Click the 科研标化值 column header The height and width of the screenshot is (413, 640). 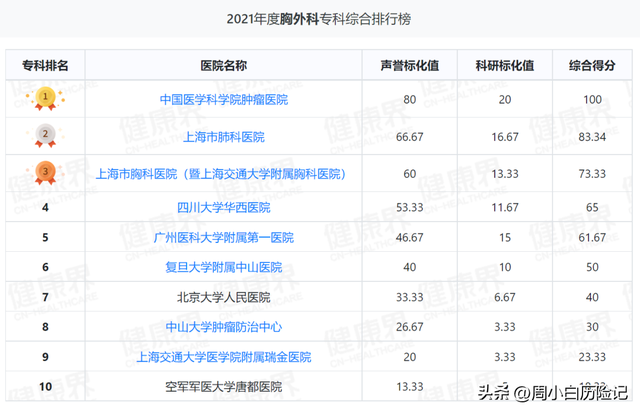point(505,65)
